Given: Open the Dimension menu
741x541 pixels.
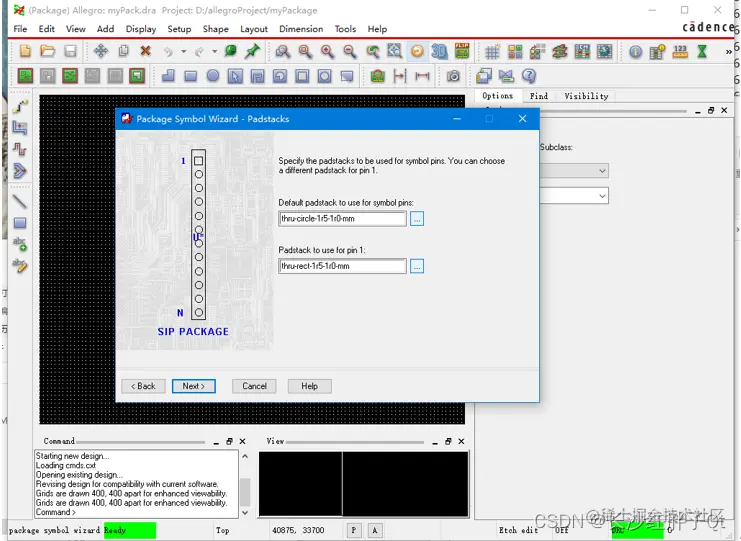Looking at the screenshot, I should [301, 29].
